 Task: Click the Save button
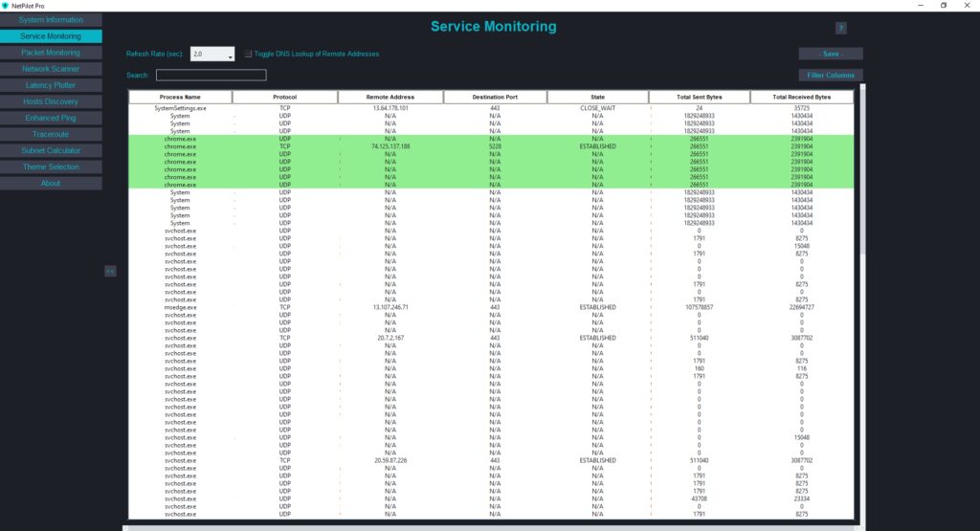831,54
